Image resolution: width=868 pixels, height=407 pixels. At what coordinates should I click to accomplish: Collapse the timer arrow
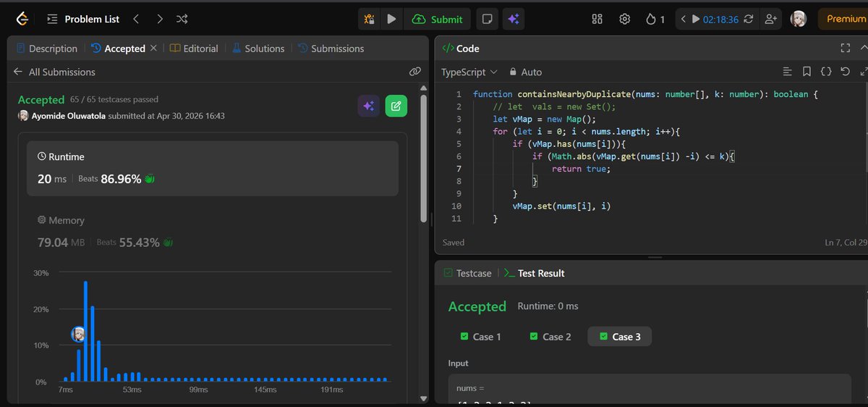tap(683, 19)
